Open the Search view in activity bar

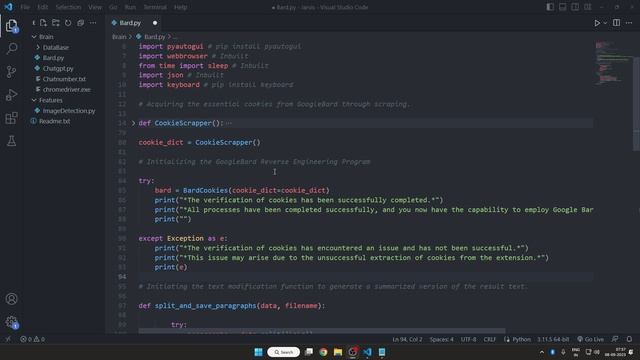click(11, 49)
